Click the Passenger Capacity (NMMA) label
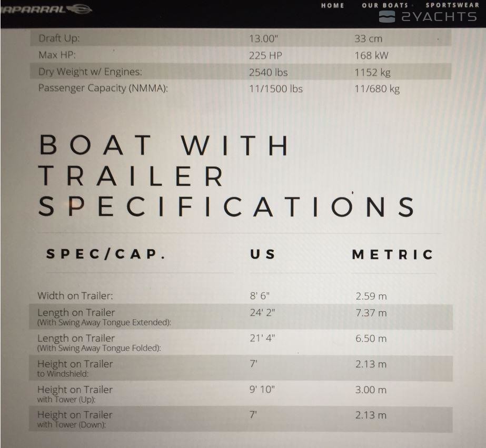 tap(103, 88)
